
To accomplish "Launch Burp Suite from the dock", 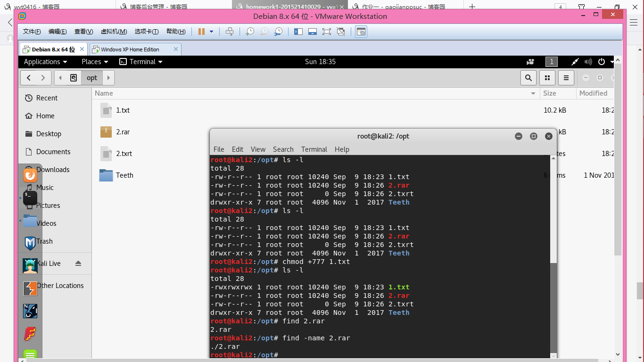I will click(30, 288).
